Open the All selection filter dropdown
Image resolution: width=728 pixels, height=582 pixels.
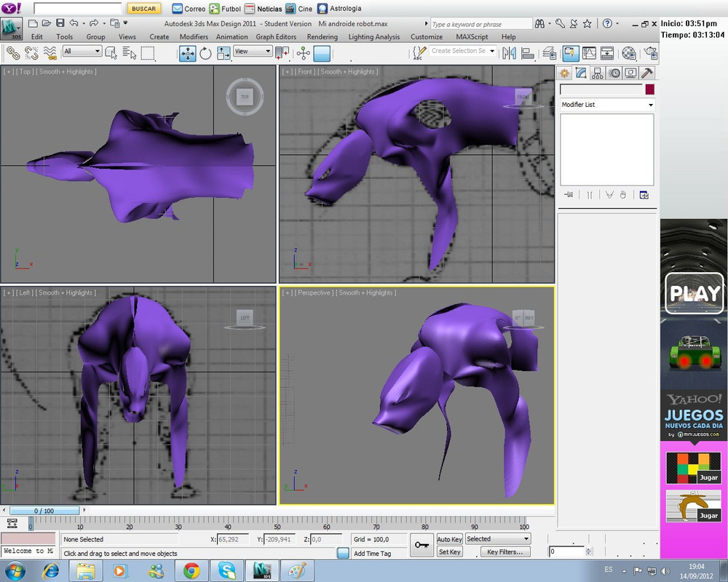(82, 52)
